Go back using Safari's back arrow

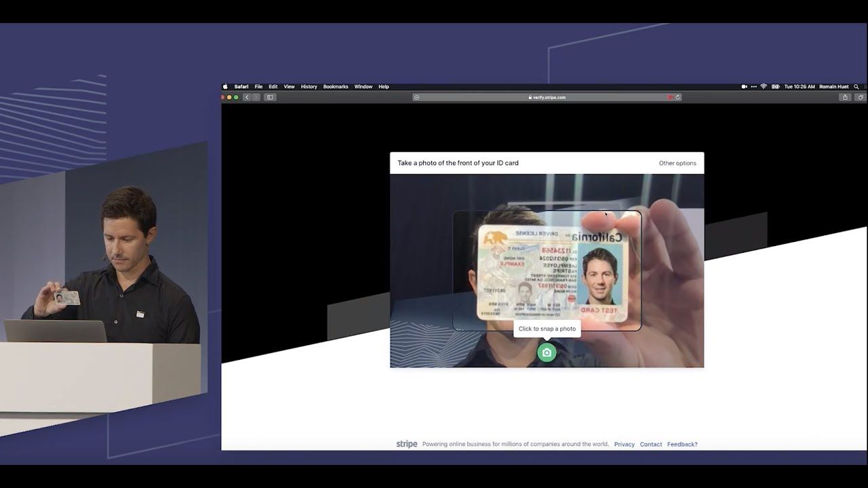(x=246, y=97)
